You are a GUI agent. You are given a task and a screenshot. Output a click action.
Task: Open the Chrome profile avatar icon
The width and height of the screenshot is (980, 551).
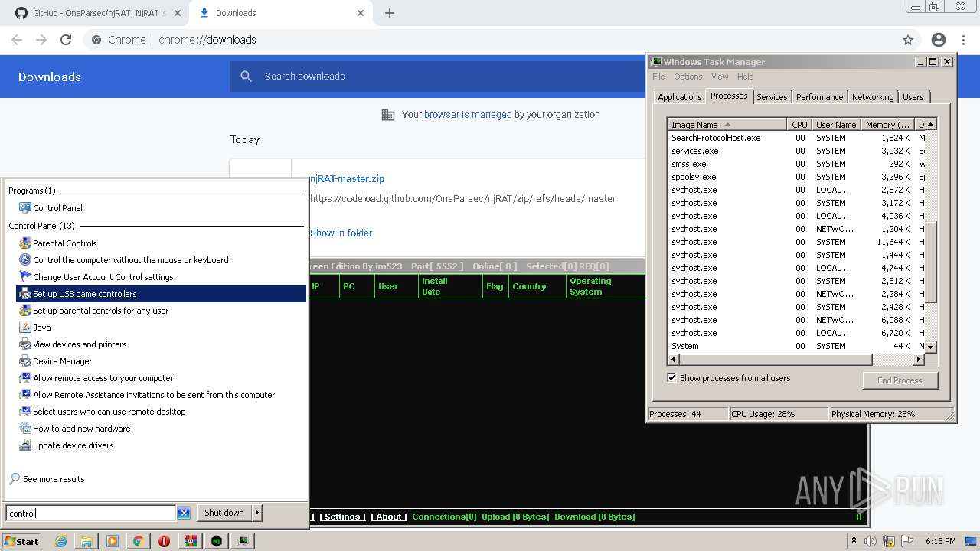[x=939, y=40]
